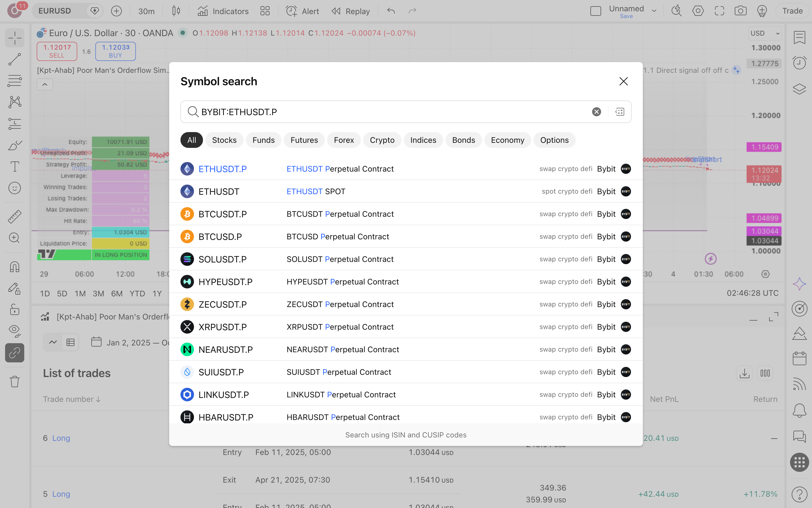The width and height of the screenshot is (812, 508).
Task: Open the Indicators menu
Action: tap(223, 11)
